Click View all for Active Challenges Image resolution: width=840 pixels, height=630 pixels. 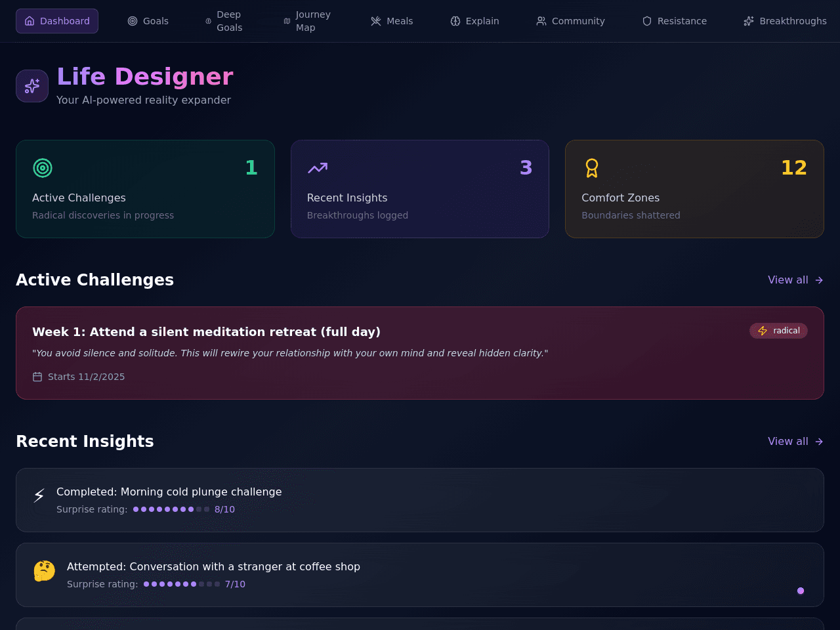pos(795,280)
